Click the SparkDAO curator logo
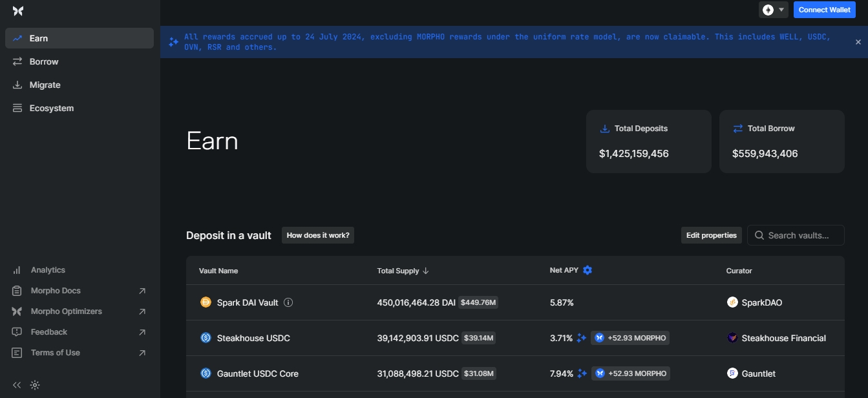The image size is (868, 398). point(732,302)
